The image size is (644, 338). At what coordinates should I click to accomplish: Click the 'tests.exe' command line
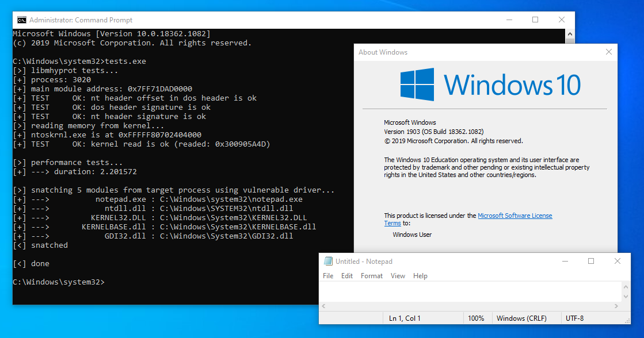pos(79,61)
